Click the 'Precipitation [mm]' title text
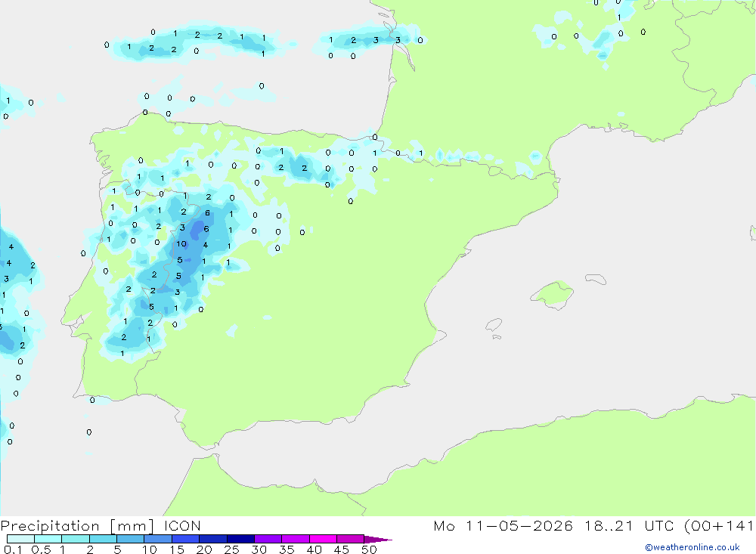Screen dimensions: 756x554 coord(77,526)
